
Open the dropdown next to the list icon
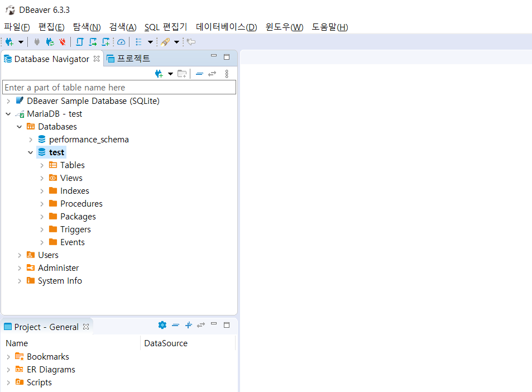[x=150, y=42]
